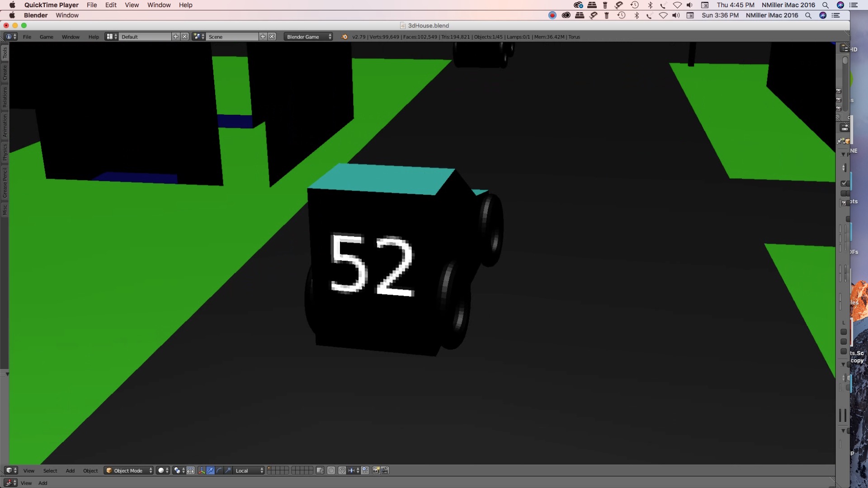Viewport: 868px width, 488px height.
Task: Click the OpenGL render image camera icon
Action: coord(376,470)
